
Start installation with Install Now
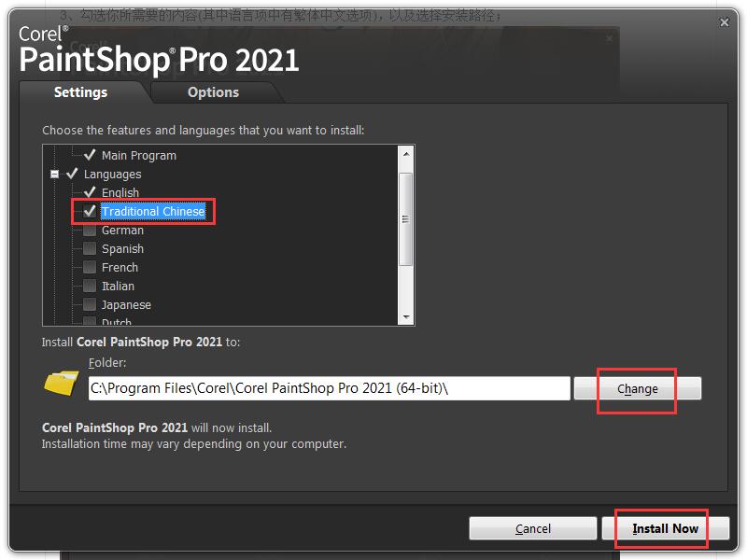click(x=666, y=528)
